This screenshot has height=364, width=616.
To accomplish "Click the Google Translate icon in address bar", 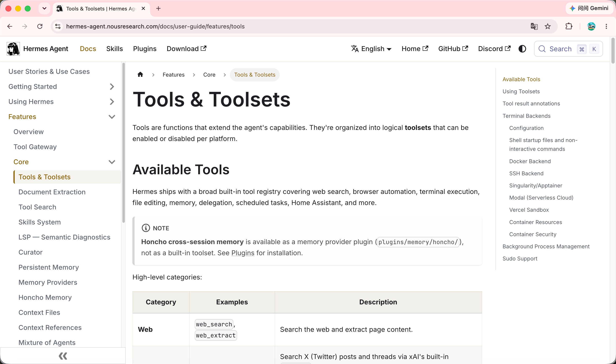I will tap(534, 26).
